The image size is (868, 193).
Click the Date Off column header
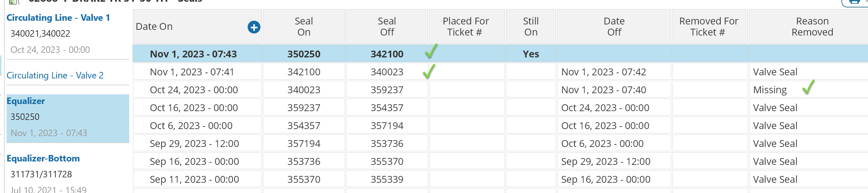coord(614,27)
